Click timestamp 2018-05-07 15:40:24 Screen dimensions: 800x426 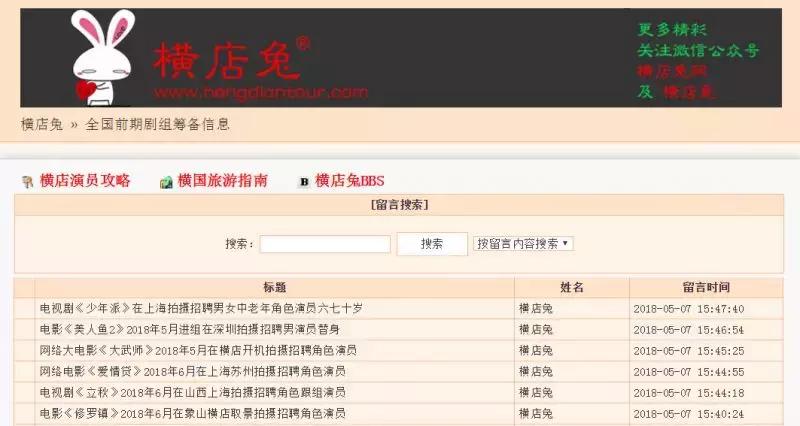(x=689, y=414)
